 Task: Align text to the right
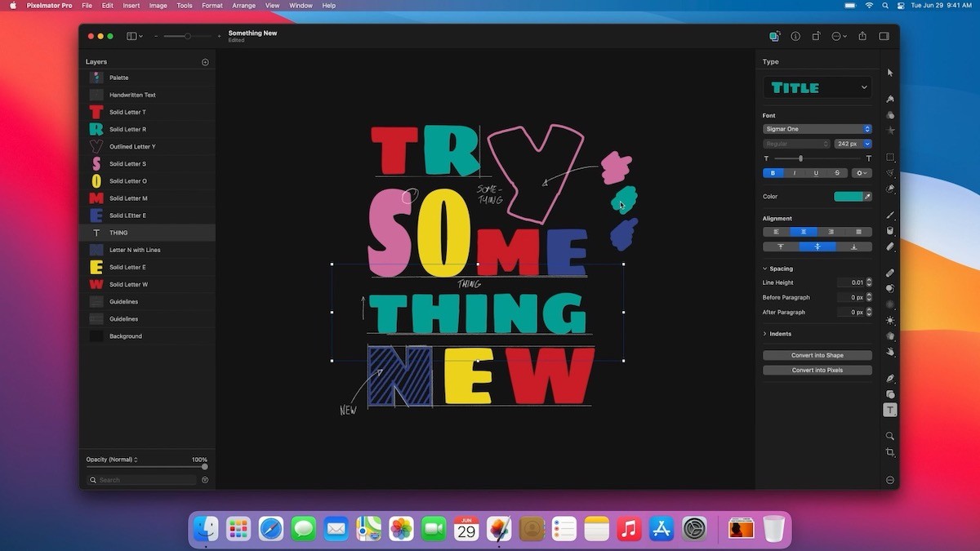[x=831, y=232]
